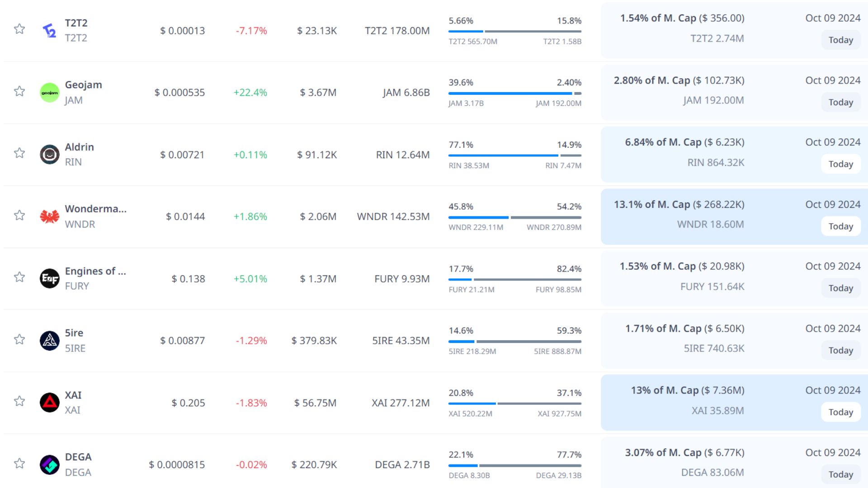Star the DEGA token row
This screenshot has width=868, height=488.
(x=19, y=464)
